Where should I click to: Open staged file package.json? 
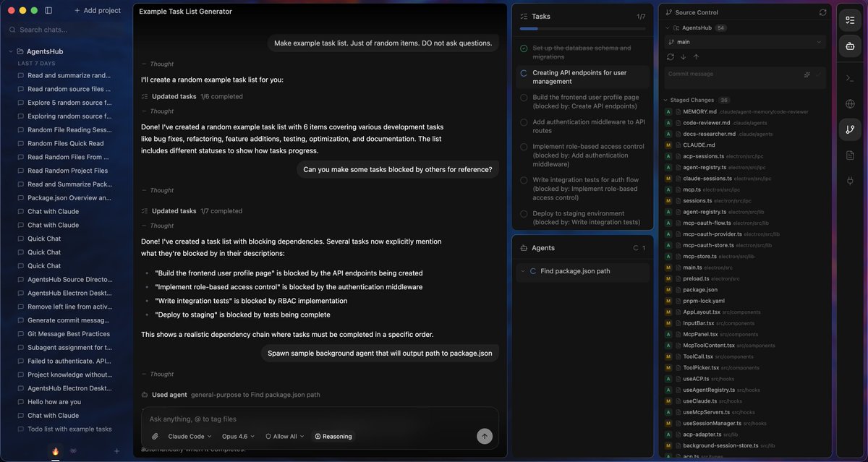[x=745, y=290]
